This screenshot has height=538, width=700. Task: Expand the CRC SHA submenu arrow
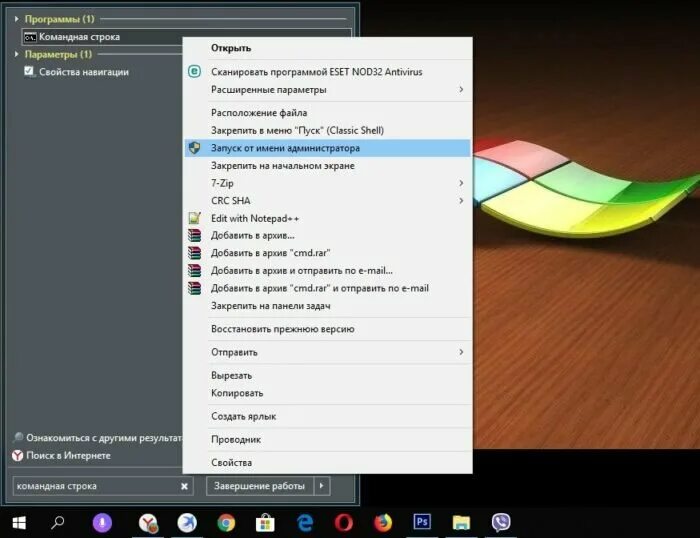coord(461,200)
